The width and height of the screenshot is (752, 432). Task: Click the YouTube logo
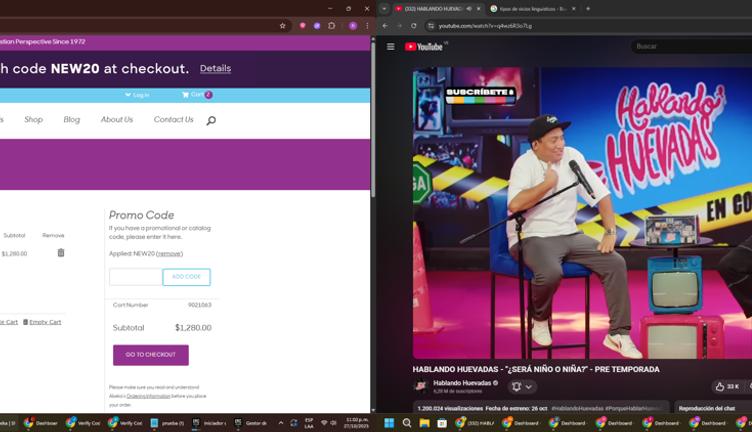point(423,47)
